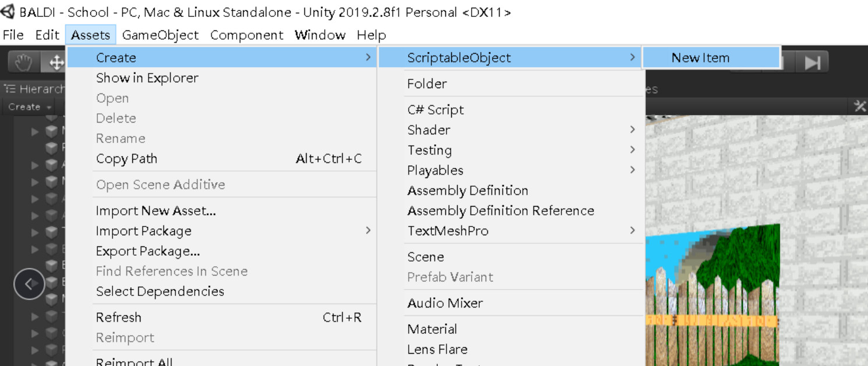Select Material from the Create submenu
This screenshot has height=366, width=868.
pos(433,329)
